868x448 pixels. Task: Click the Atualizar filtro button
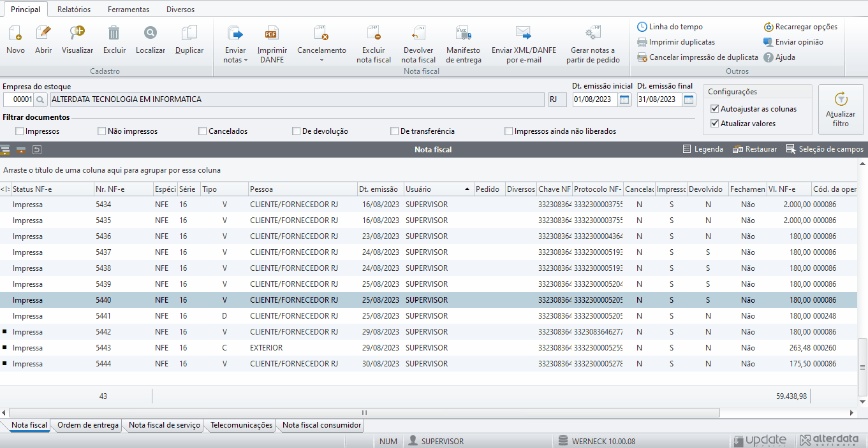pyautogui.click(x=841, y=110)
